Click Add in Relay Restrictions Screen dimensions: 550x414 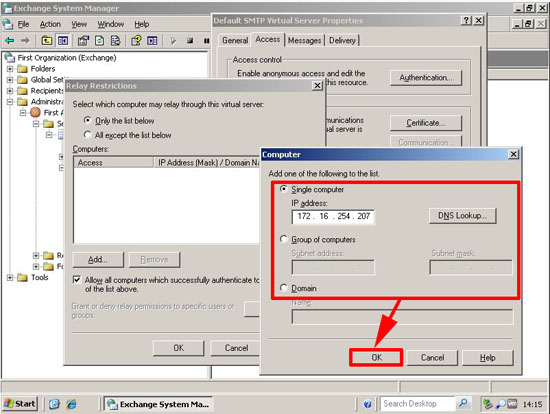98,260
